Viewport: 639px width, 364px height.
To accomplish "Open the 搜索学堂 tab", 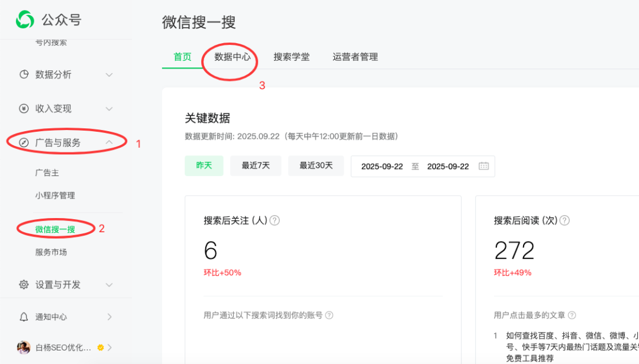I will (x=292, y=57).
